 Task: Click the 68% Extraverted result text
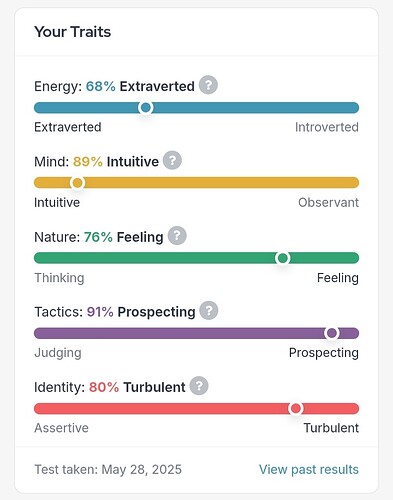140,86
